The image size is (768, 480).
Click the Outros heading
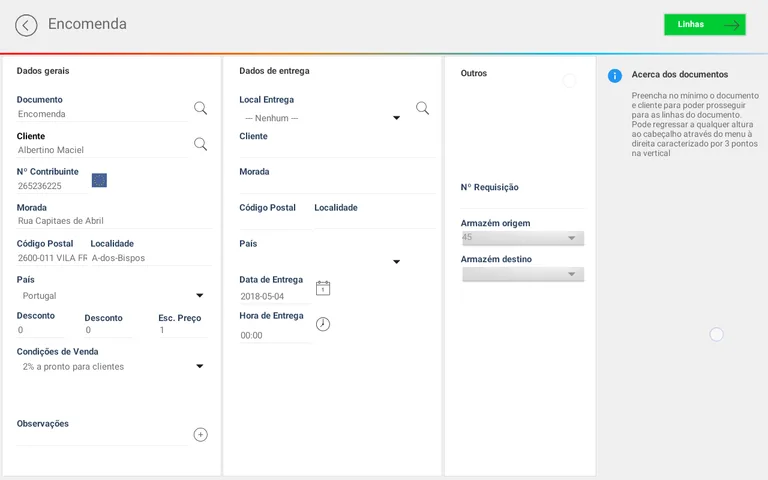(474, 73)
